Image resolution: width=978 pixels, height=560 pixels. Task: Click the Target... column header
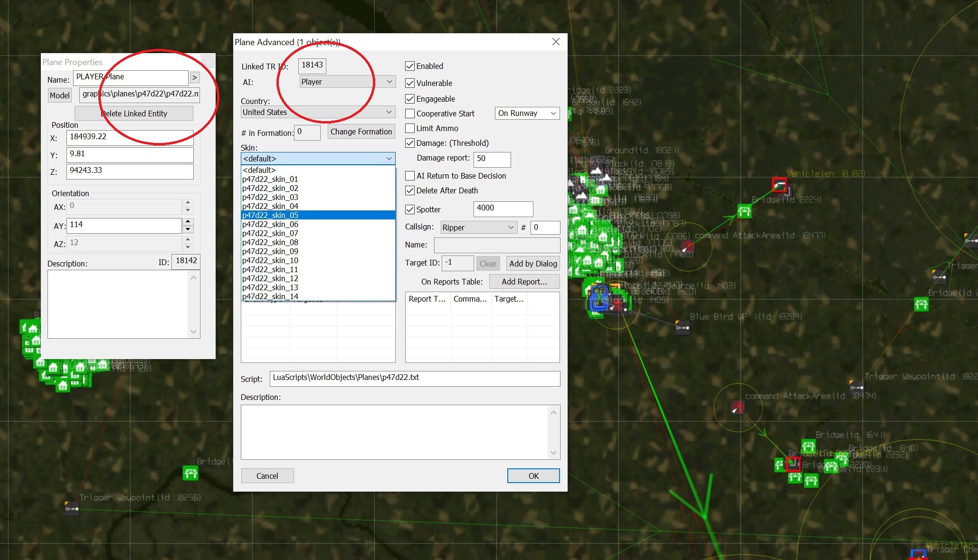(x=509, y=299)
